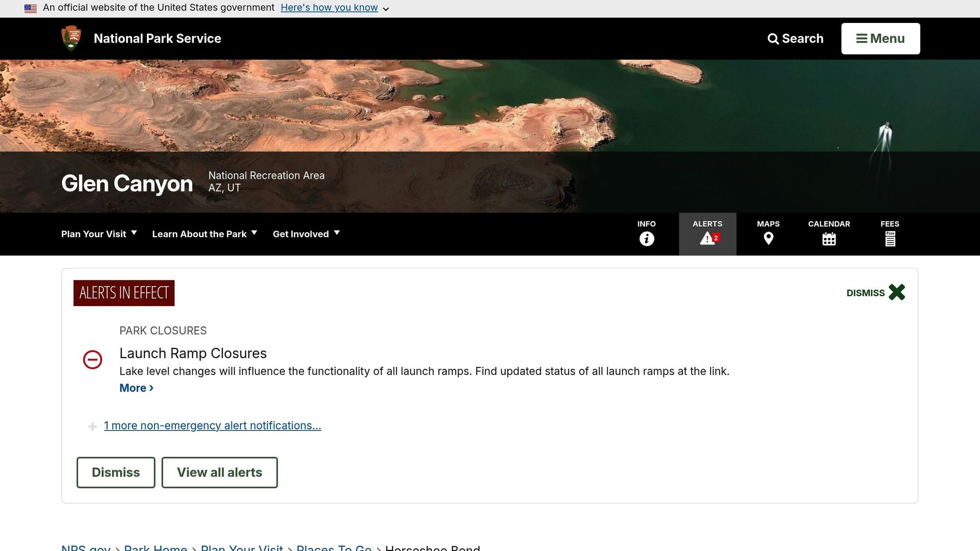Open the Calendar icon
This screenshot has width=980, height=551.
pos(829,239)
